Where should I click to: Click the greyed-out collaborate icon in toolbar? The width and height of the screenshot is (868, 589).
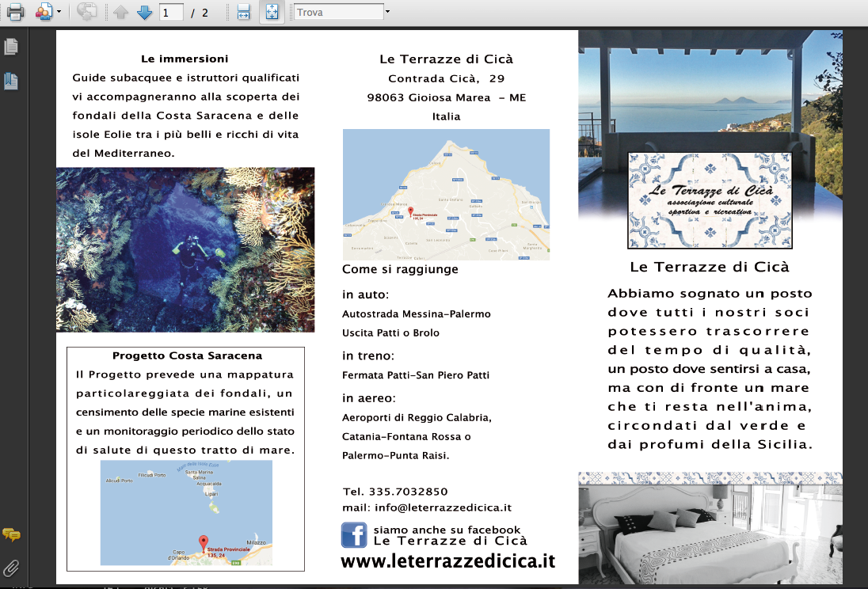[86, 12]
